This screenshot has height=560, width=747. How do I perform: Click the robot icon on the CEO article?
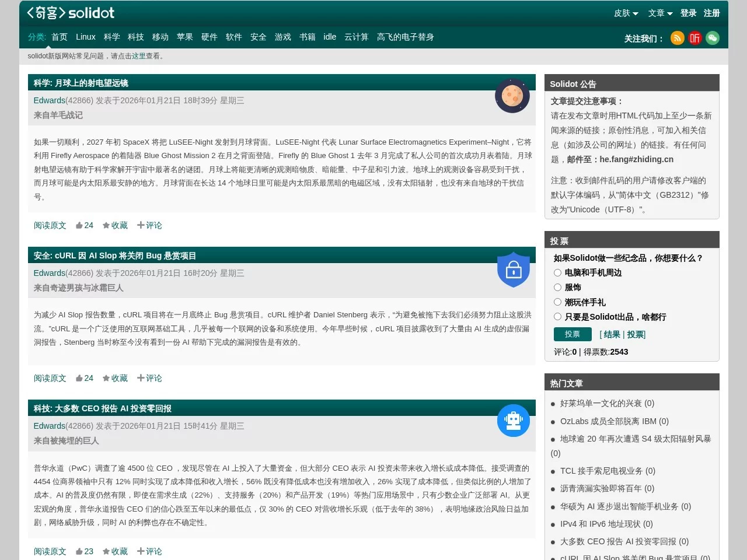coord(513,420)
